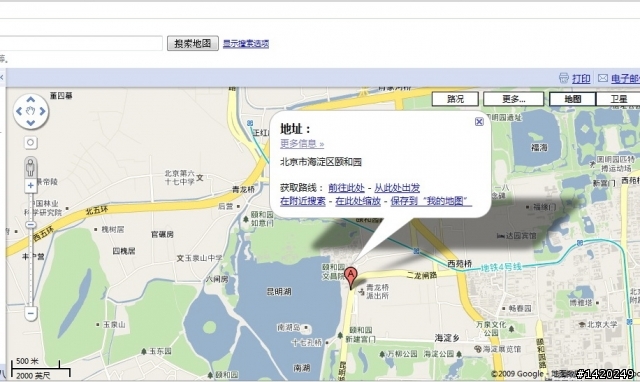Zoom out with the minus button
Image resolution: width=640 pixels, height=382 pixels.
pos(31,313)
